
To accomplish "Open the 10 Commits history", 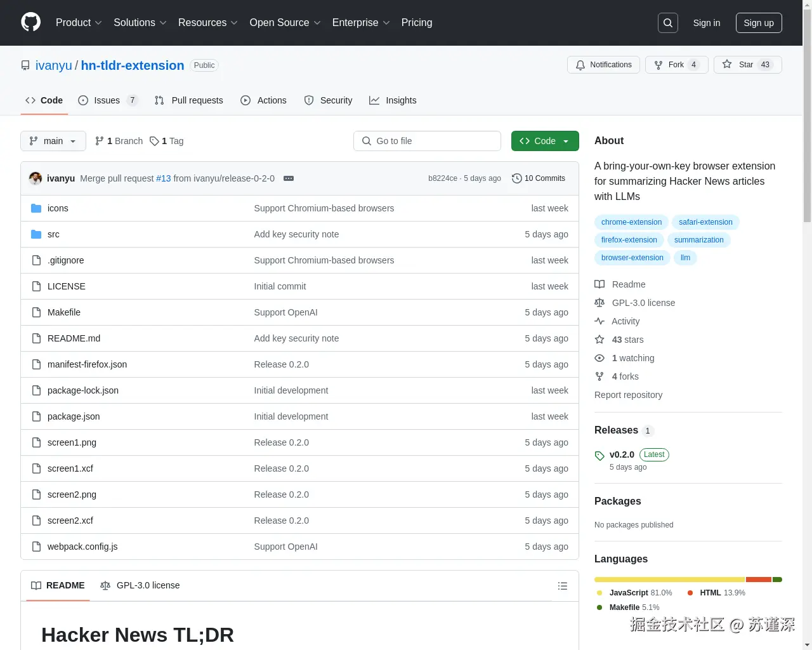I will pyautogui.click(x=539, y=178).
